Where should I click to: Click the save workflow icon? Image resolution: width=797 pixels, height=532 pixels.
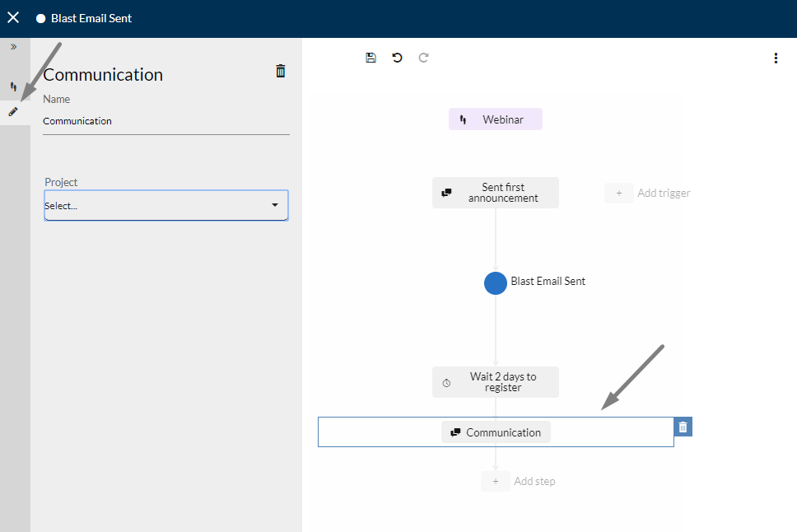click(371, 58)
